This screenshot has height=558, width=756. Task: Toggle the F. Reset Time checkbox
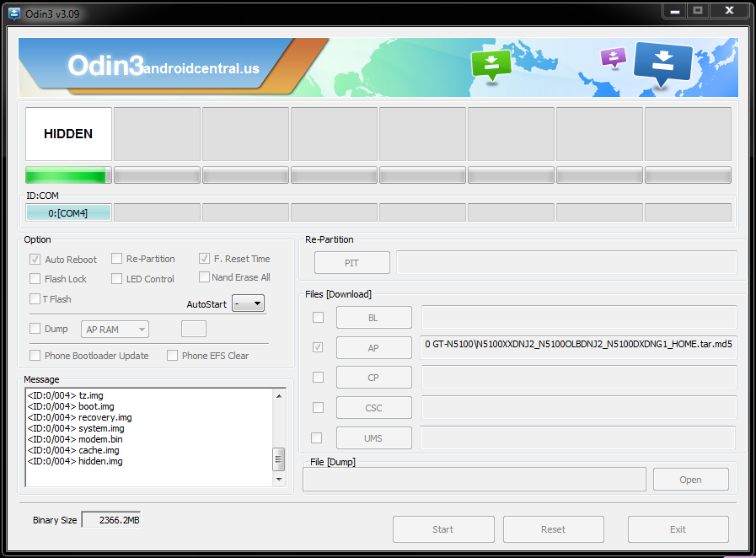pyautogui.click(x=204, y=259)
